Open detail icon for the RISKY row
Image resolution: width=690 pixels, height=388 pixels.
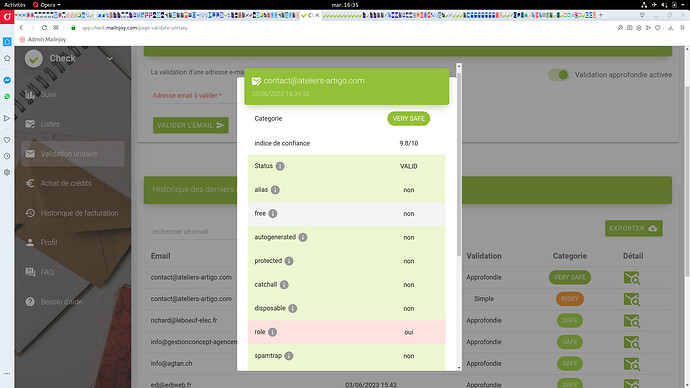pyautogui.click(x=631, y=299)
